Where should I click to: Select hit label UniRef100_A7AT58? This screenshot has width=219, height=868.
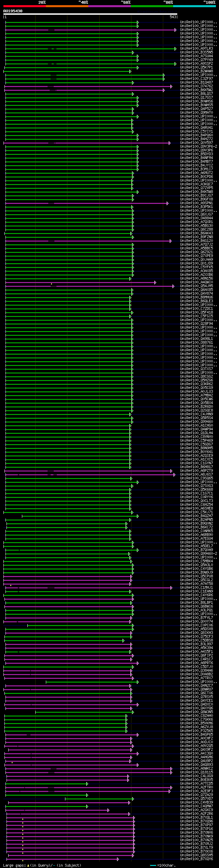(x=196, y=584)
